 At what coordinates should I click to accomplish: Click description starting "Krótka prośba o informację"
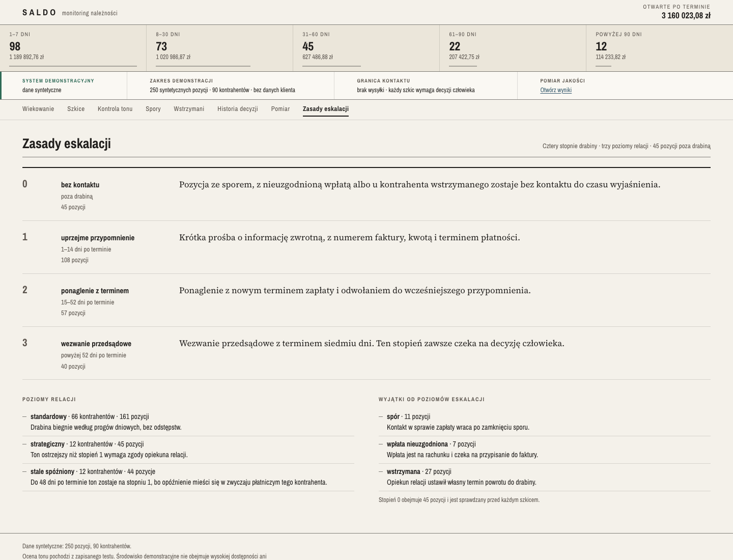pos(350,237)
